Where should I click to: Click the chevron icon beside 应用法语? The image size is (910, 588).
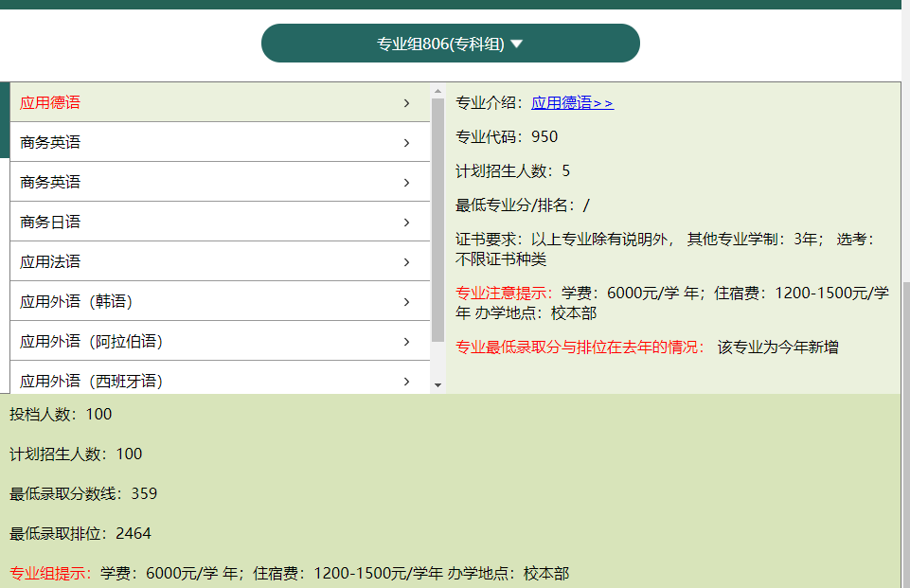[405, 261]
